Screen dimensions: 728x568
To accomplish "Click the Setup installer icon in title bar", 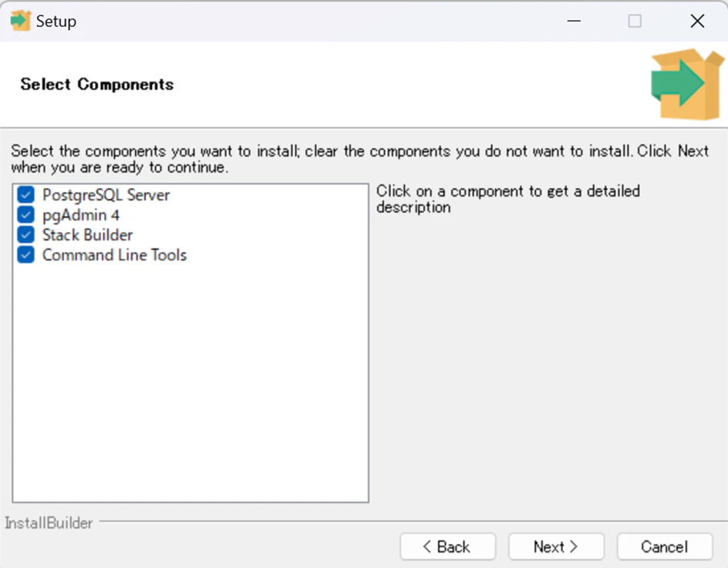I will [20, 20].
